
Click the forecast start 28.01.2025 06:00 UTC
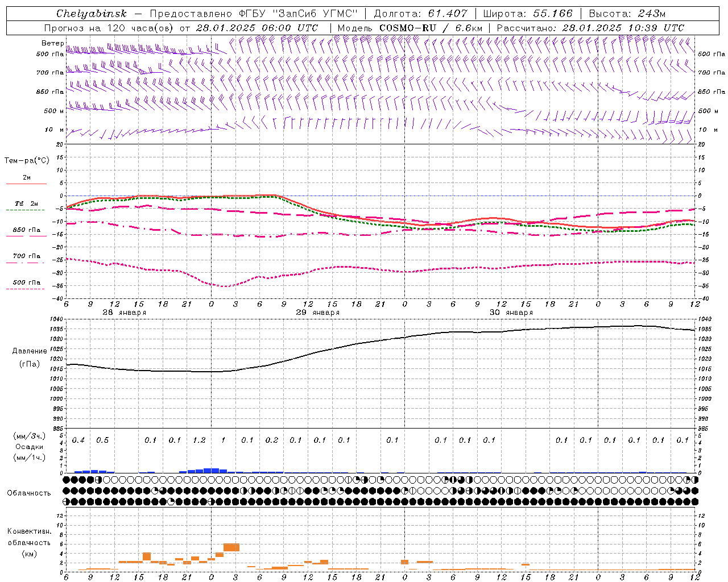(257, 28)
